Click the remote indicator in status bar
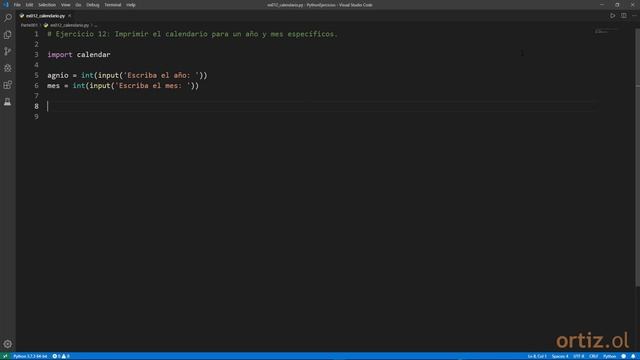 click(5, 356)
